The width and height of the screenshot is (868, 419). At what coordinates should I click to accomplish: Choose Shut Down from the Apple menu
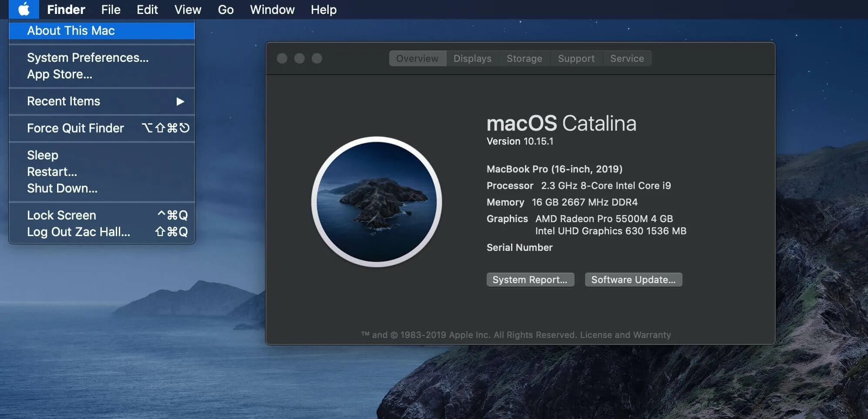[102, 188]
